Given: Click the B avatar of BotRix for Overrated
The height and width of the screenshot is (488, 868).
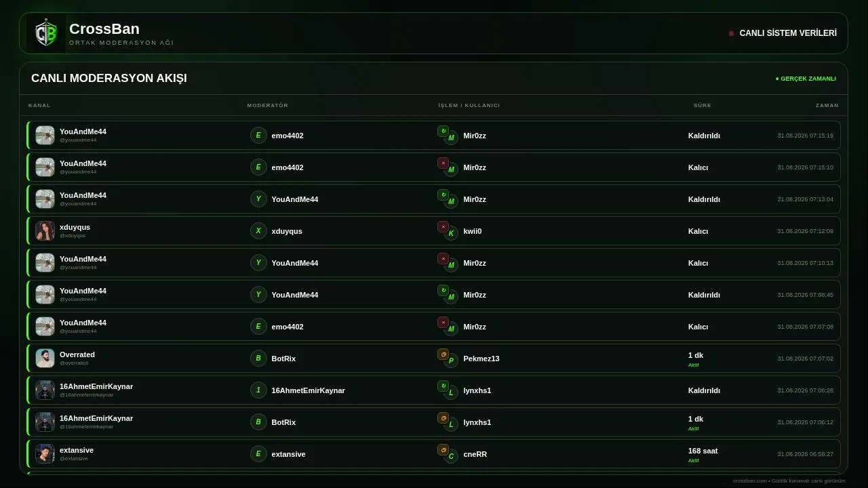Looking at the screenshot, I should pos(258,358).
